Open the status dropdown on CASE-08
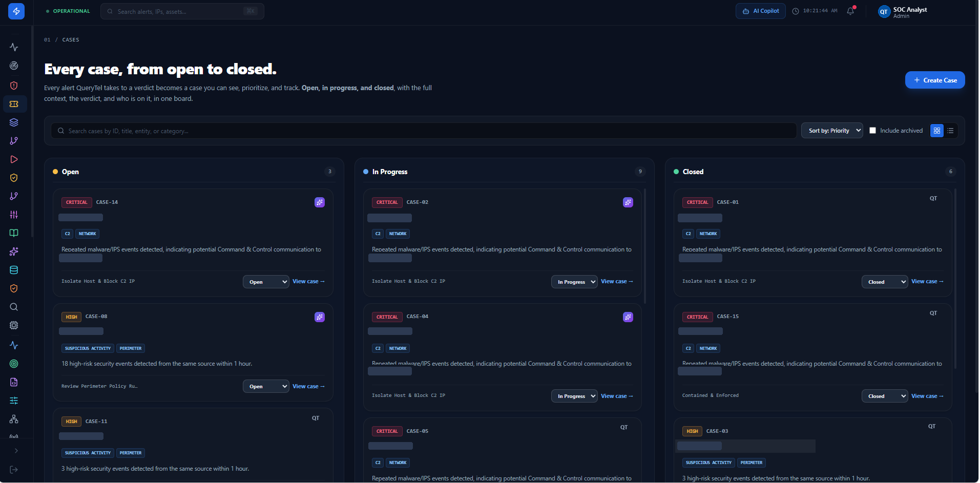This screenshot has height=483, width=980. point(266,386)
